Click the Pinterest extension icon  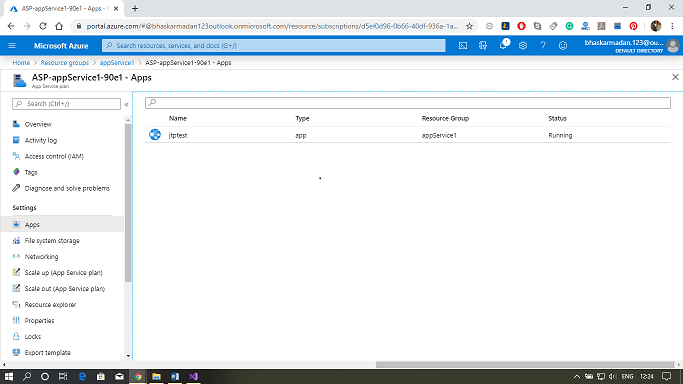pos(633,26)
